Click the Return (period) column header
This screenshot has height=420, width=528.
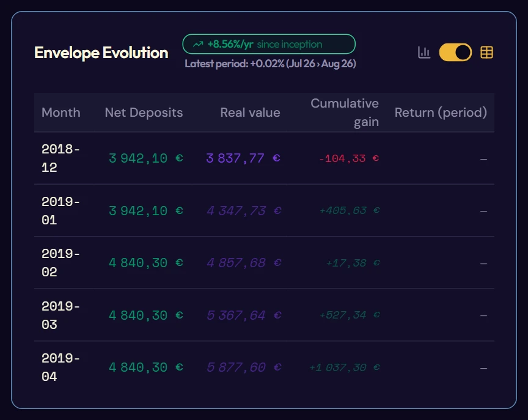(441, 112)
